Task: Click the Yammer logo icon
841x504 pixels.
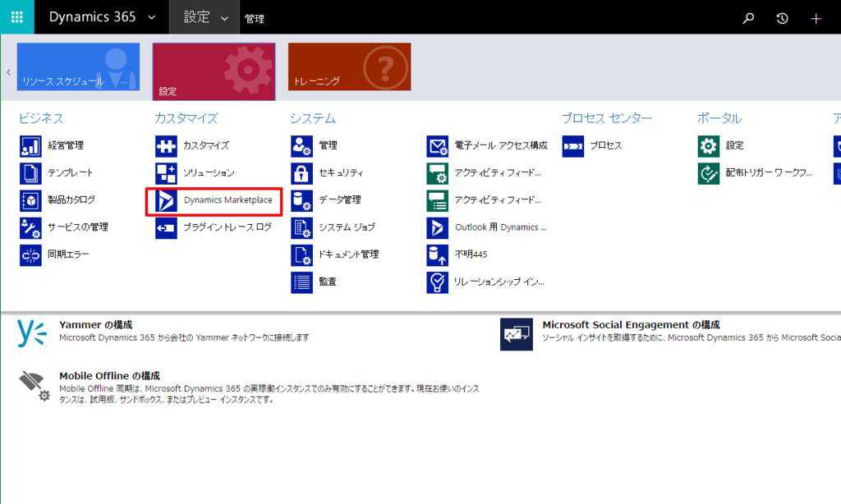Action: [32, 333]
